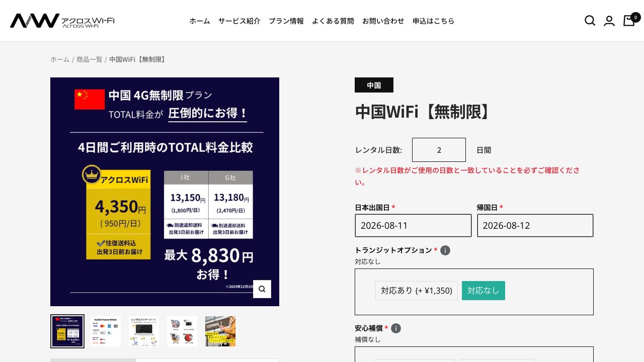This screenshot has height=362, width=644.
Task: Open the サービス紹介 menu item
Action: point(239,21)
